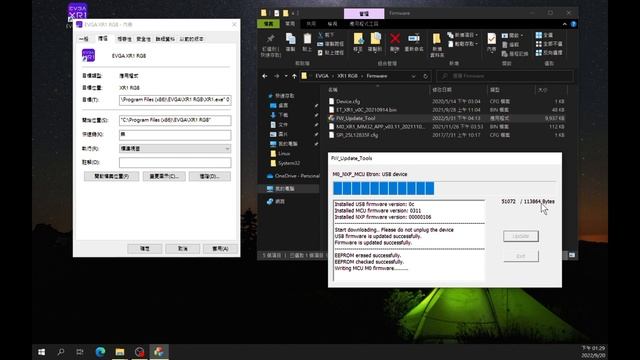Switch to the General tab in Properties

pyautogui.click(x=84, y=39)
